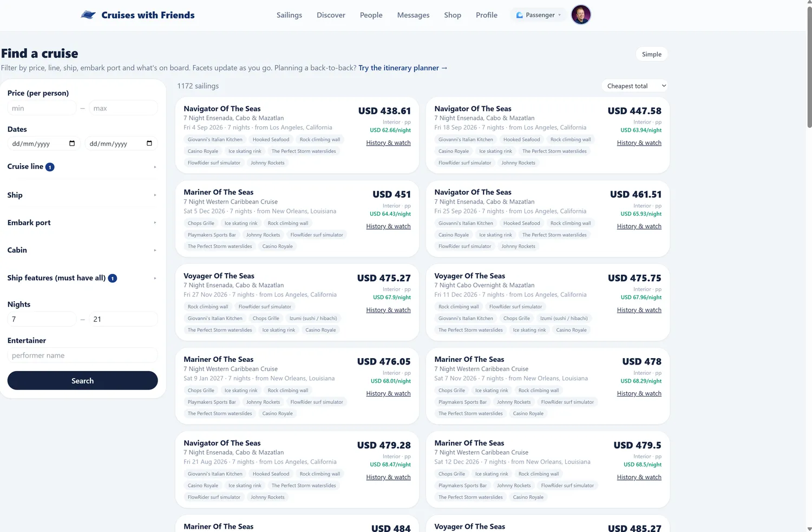The image size is (812, 532).
Task: Open History & watch for USD 438.61 sailing
Action: (388, 143)
